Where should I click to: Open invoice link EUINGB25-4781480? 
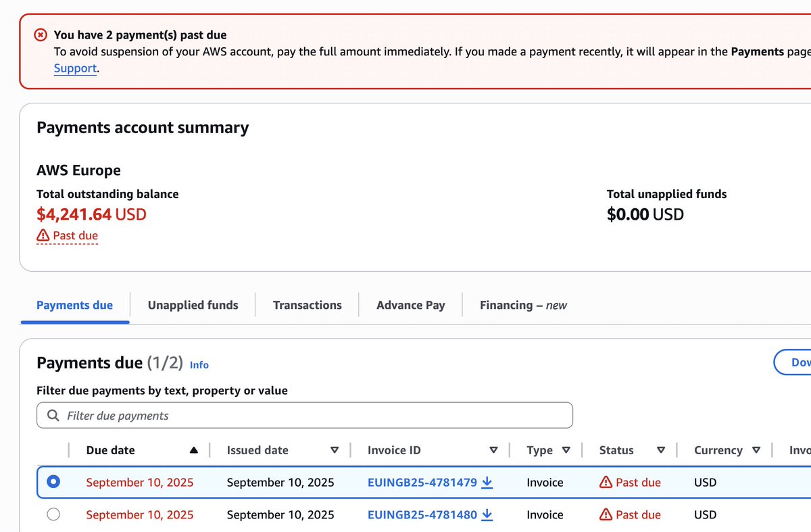[x=422, y=515]
